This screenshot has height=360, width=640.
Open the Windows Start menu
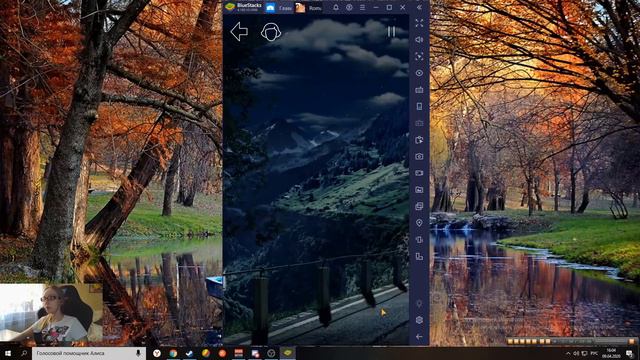coord(8,353)
